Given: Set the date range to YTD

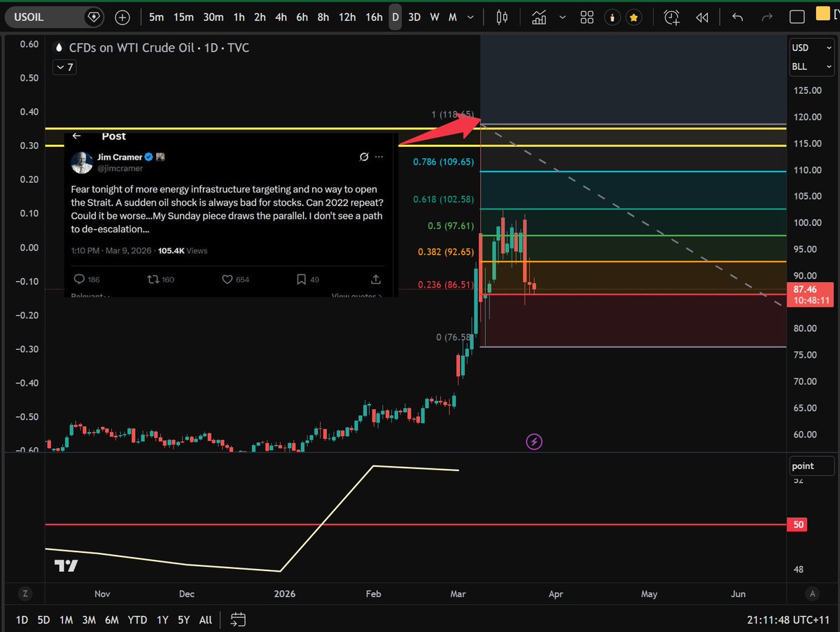Looking at the screenshot, I should (137, 620).
